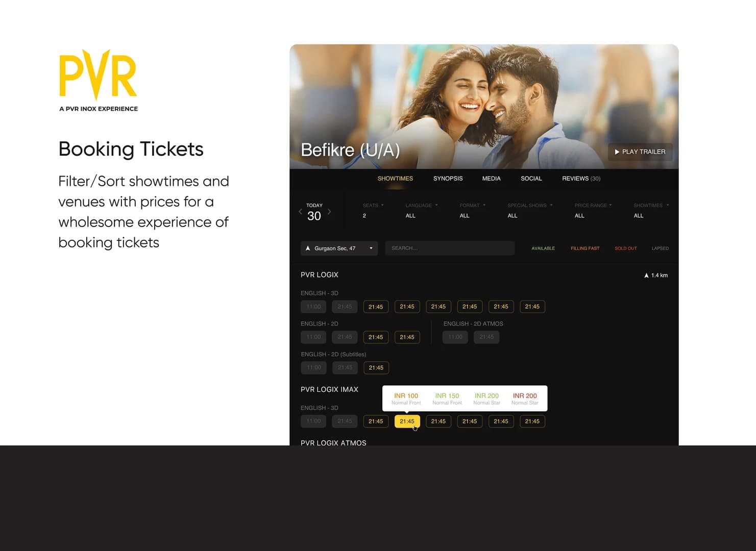Click the yellow PVR logo
This screenshot has width=756, height=551.
click(98, 74)
